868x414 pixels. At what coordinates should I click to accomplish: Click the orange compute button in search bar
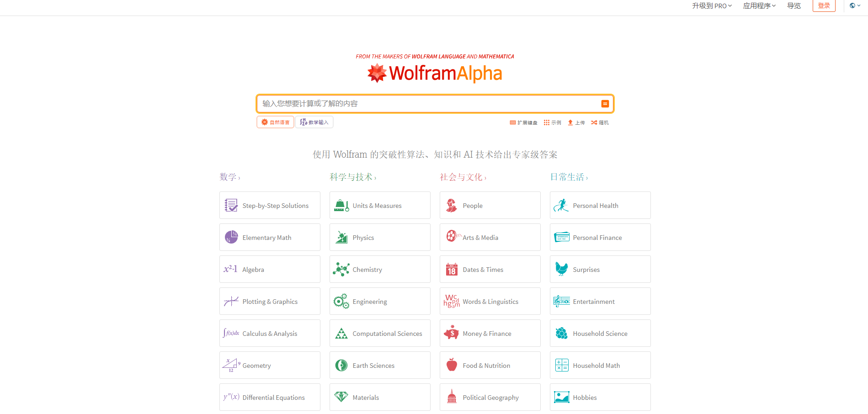click(605, 104)
